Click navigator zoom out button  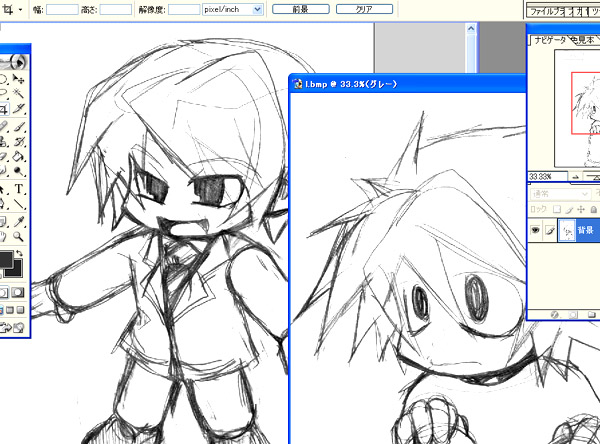(x=575, y=176)
